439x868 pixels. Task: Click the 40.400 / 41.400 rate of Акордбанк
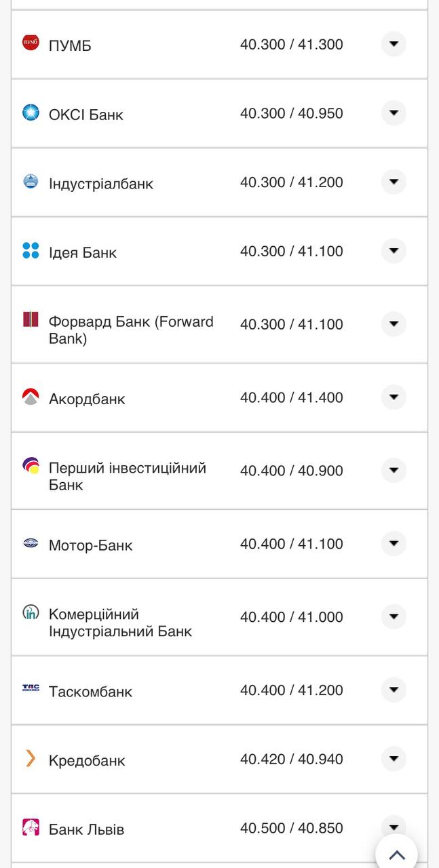coord(292,397)
